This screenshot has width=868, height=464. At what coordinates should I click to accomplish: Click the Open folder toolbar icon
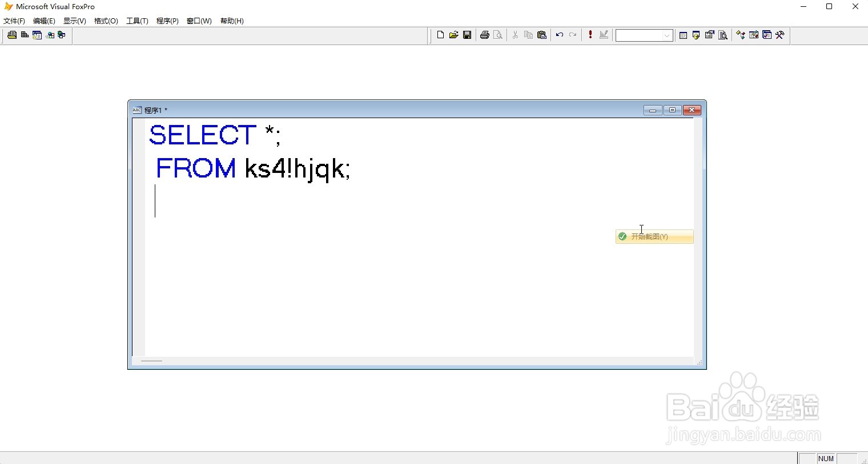point(453,35)
